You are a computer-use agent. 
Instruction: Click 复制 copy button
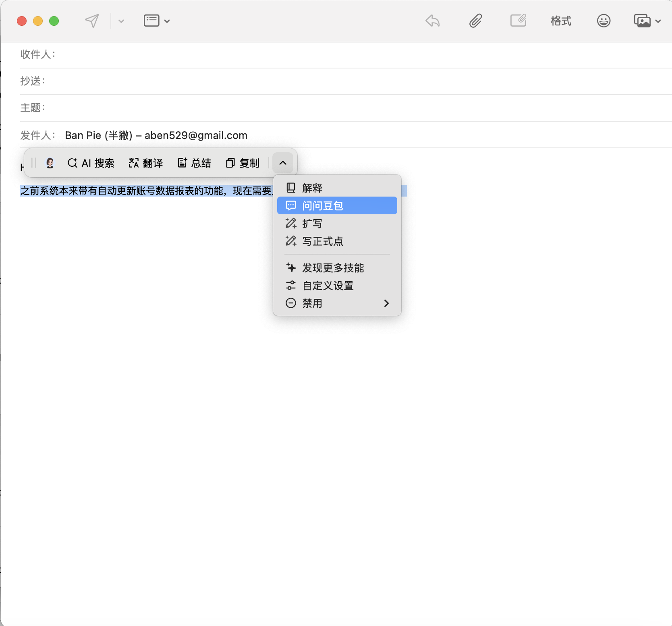click(243, 163)
